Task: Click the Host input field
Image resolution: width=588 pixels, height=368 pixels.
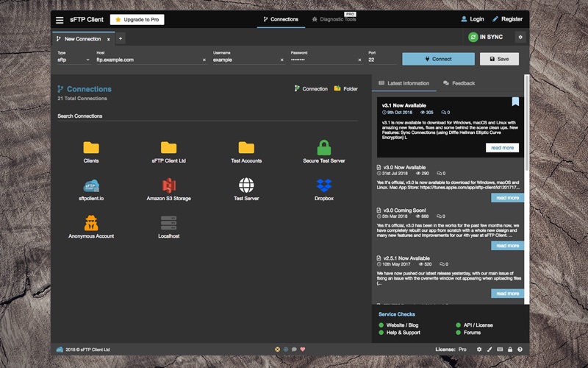Action: (147, 60)
